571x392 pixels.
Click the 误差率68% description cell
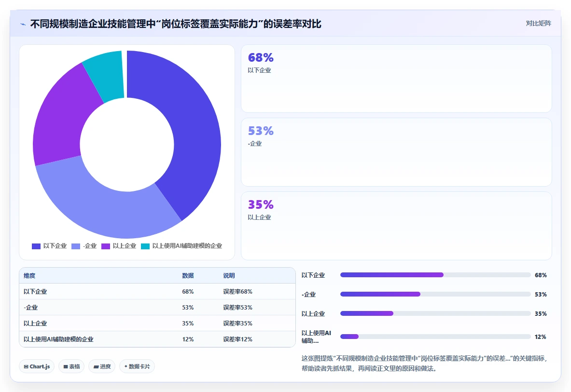[x=238, y=292]
